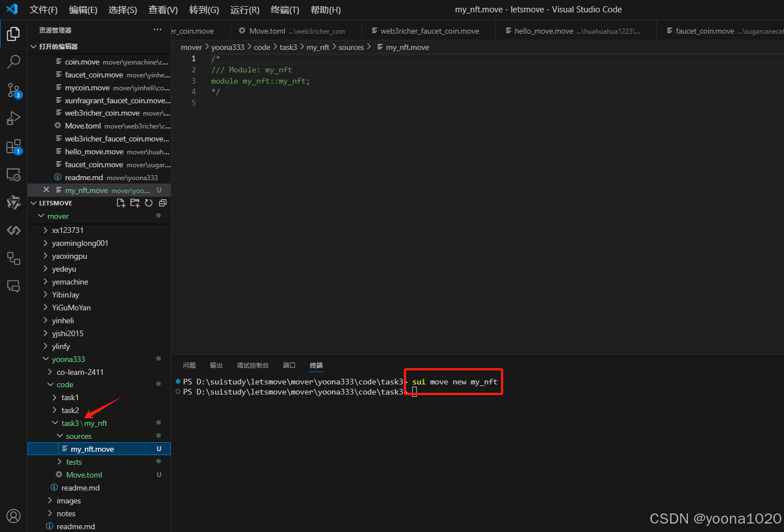Open the explorer panel more actions (…) menu

(x=157, y=30)
